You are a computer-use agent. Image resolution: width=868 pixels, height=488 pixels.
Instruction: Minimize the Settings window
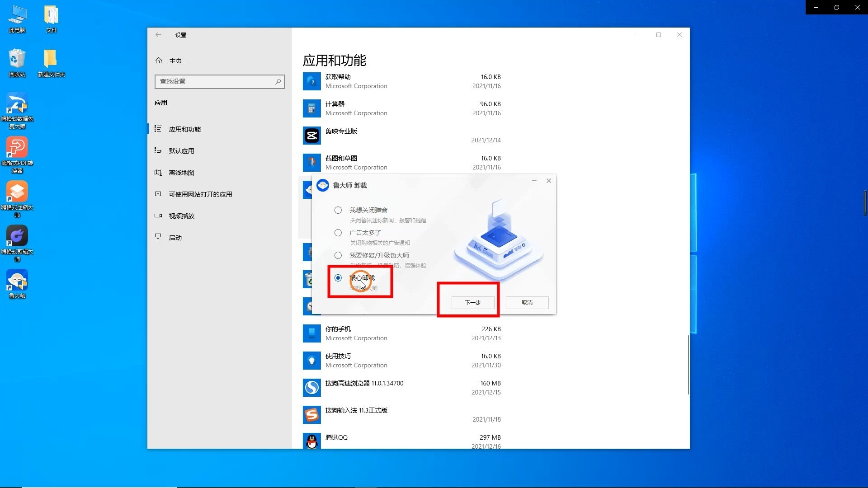[x=638, y=35]
